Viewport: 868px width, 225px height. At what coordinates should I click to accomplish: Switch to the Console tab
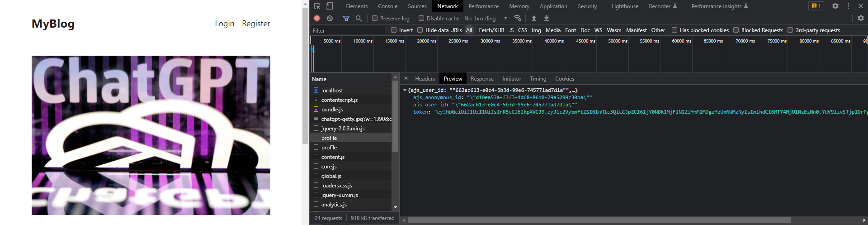pyautogui.click(x=387, y=6)
